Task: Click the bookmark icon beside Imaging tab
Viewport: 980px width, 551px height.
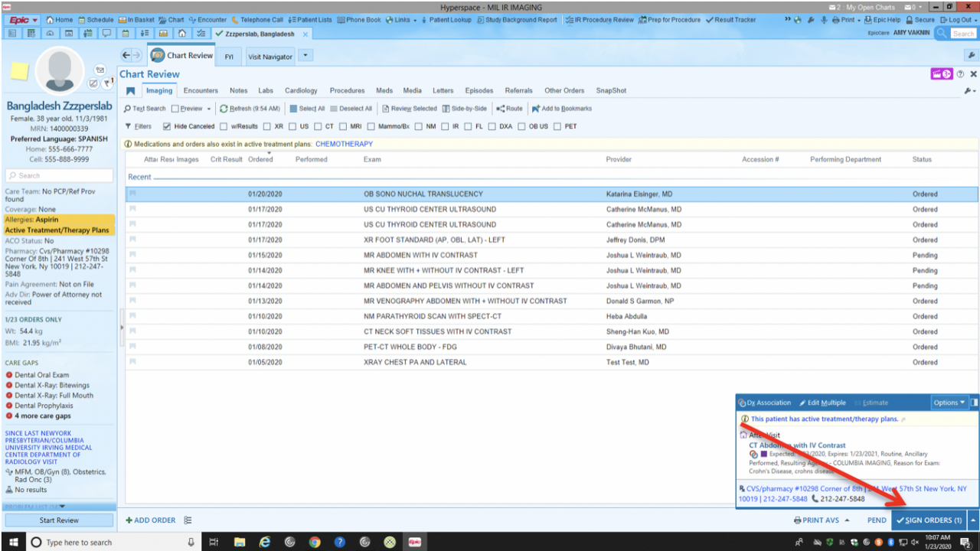Action: [x=131, y=91]
